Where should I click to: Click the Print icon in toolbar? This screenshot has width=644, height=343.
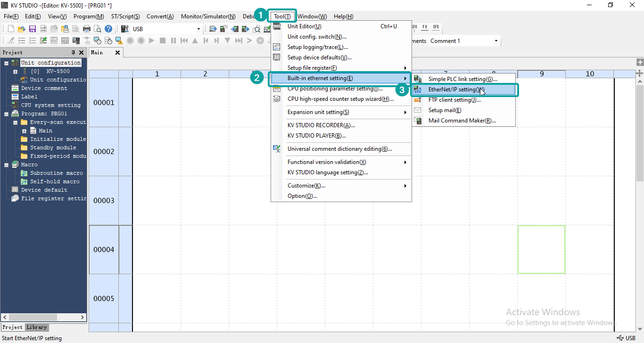[87, 29]
